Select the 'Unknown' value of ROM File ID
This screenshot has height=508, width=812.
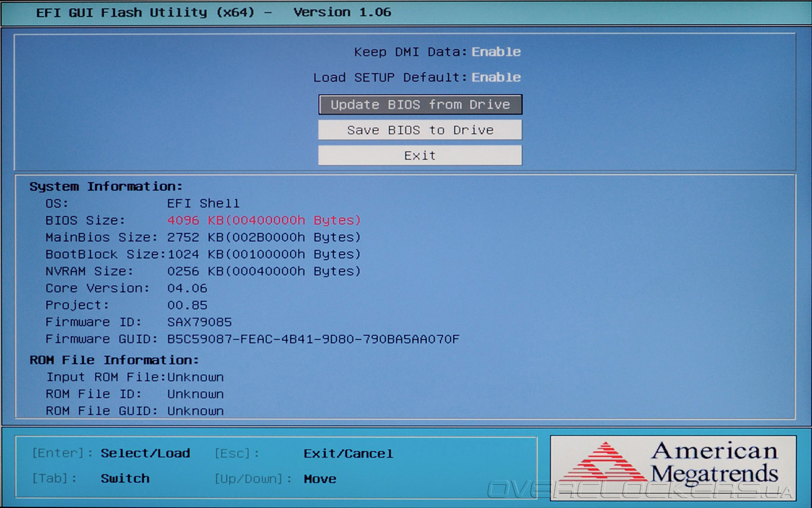(196, 394)
